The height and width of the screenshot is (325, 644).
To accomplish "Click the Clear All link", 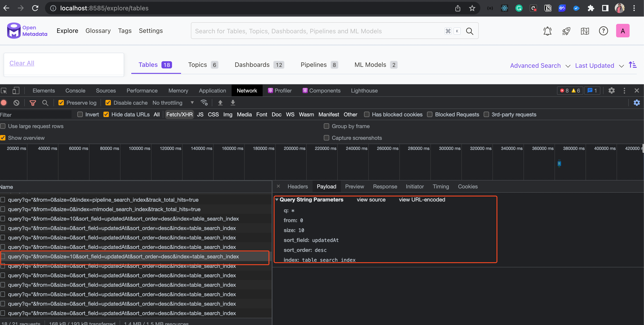I will point(22,63).
